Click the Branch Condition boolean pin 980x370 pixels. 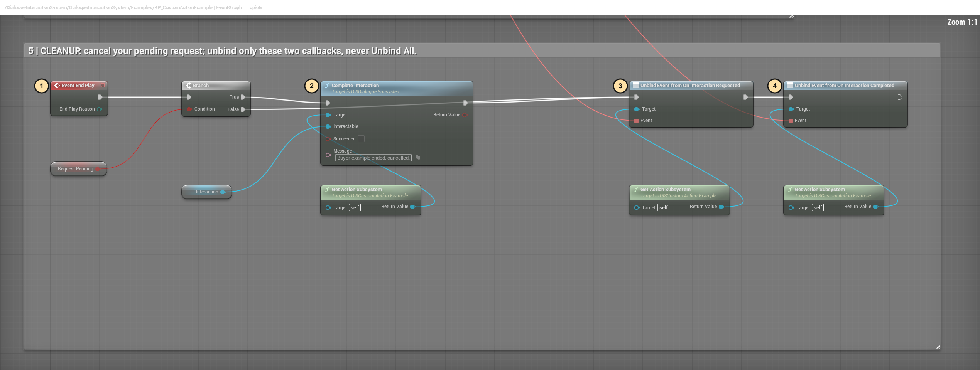tap(189, 109)
